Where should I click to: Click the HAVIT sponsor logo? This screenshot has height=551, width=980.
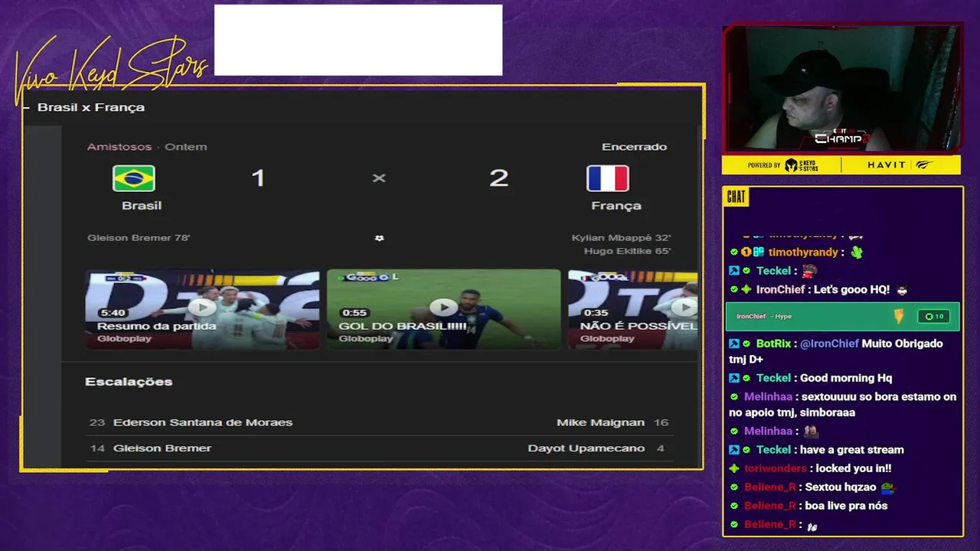click(x=887, y=165)
